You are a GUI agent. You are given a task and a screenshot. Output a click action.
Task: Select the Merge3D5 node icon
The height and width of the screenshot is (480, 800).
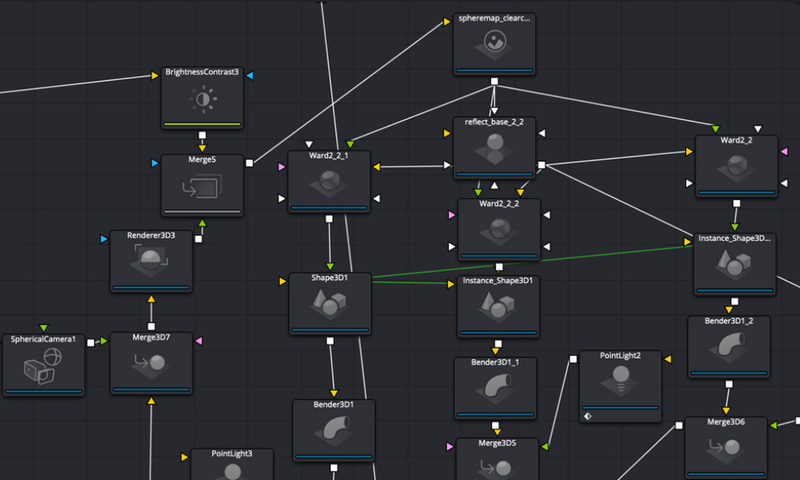coord(497,467)
